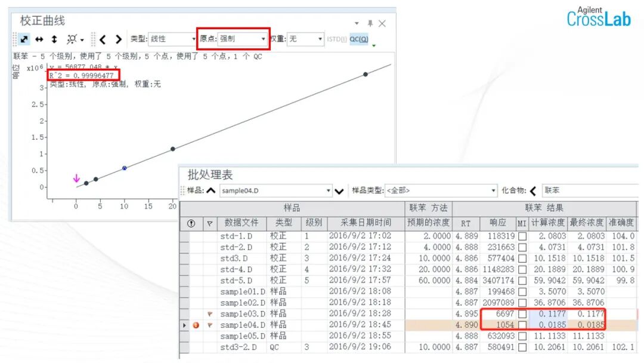
Task: Check the MI box for sample01.D
Action: [522, 292]
